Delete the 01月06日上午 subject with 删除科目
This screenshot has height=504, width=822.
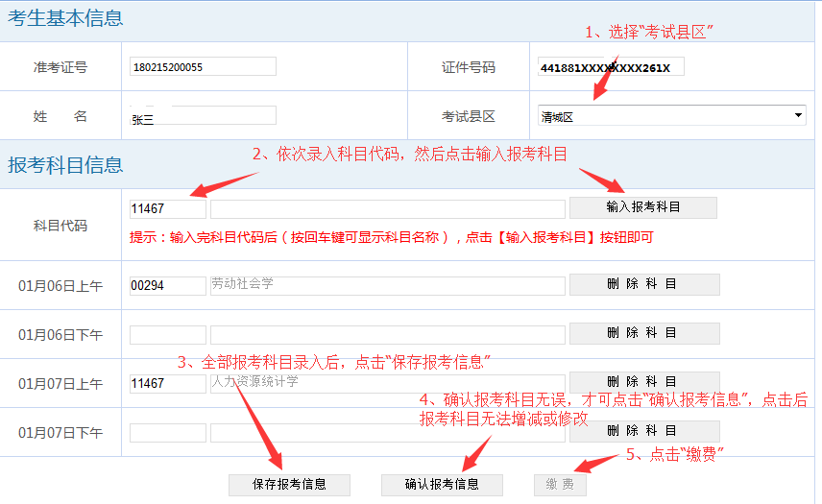644,284
